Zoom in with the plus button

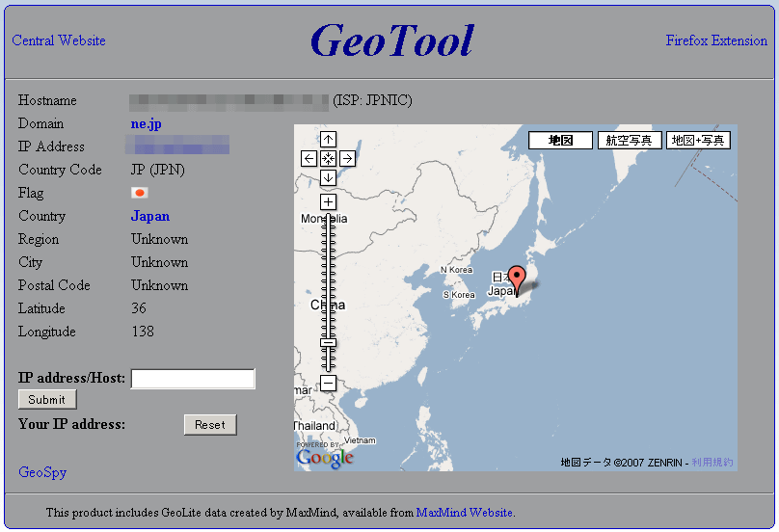tap(328, 201)
